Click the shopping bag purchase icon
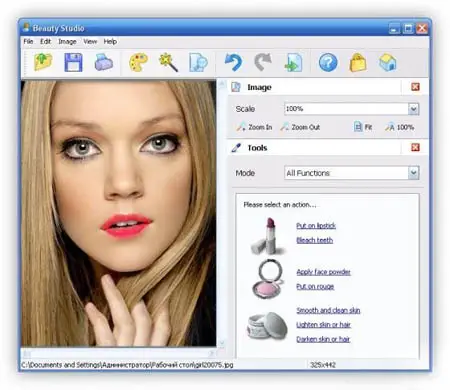This screenshot has height=390, width=450. coord(358,62)
